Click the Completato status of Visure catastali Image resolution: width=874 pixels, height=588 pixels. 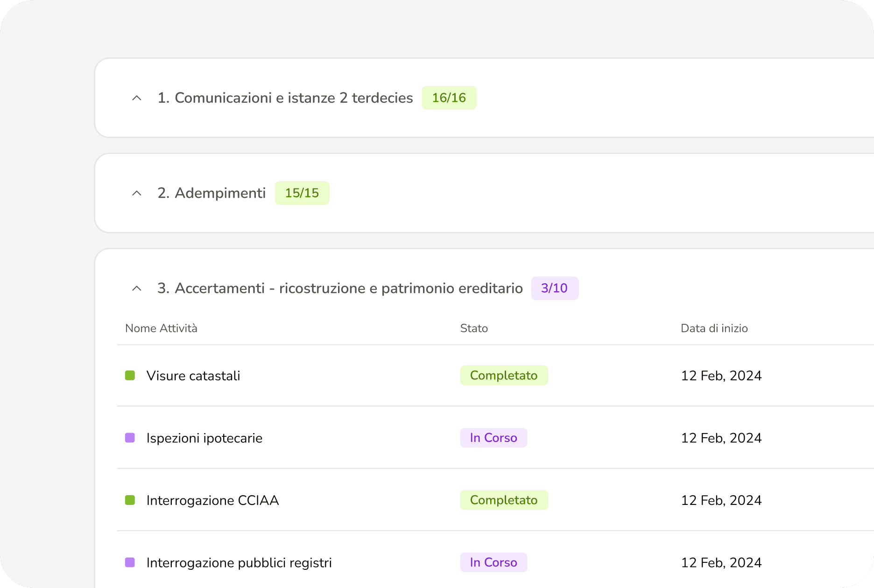(504, 376)
